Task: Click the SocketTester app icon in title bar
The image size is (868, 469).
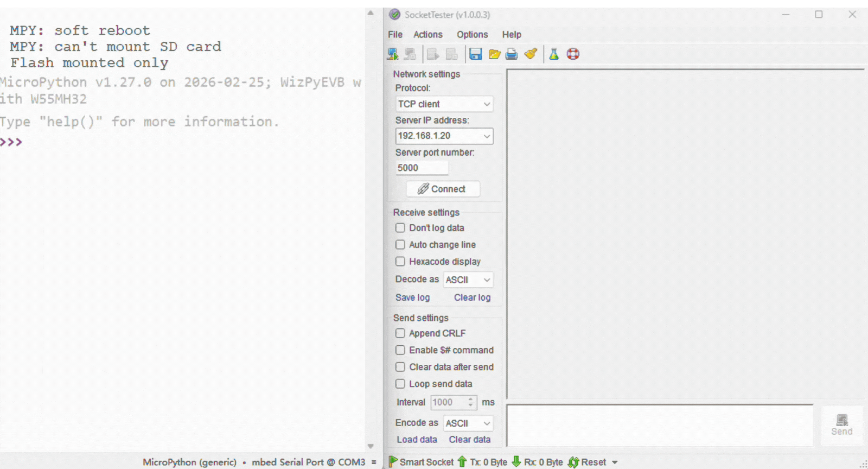Action: 395,15
